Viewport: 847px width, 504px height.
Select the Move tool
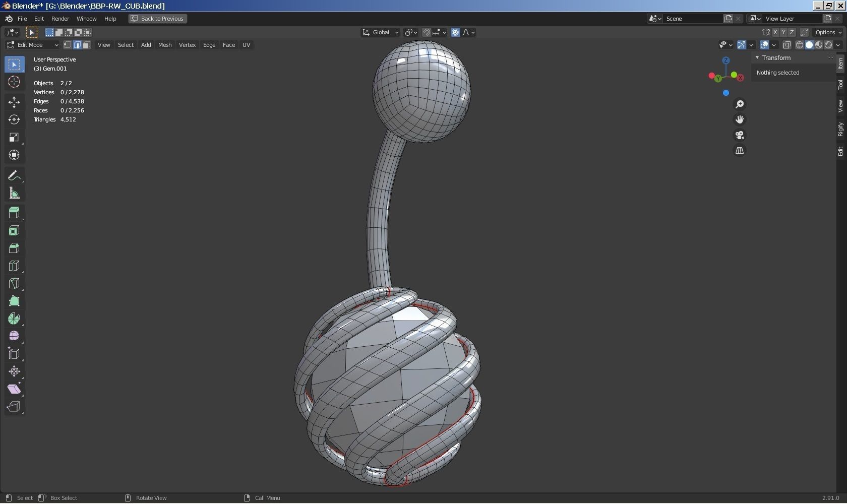click(14, 102)
